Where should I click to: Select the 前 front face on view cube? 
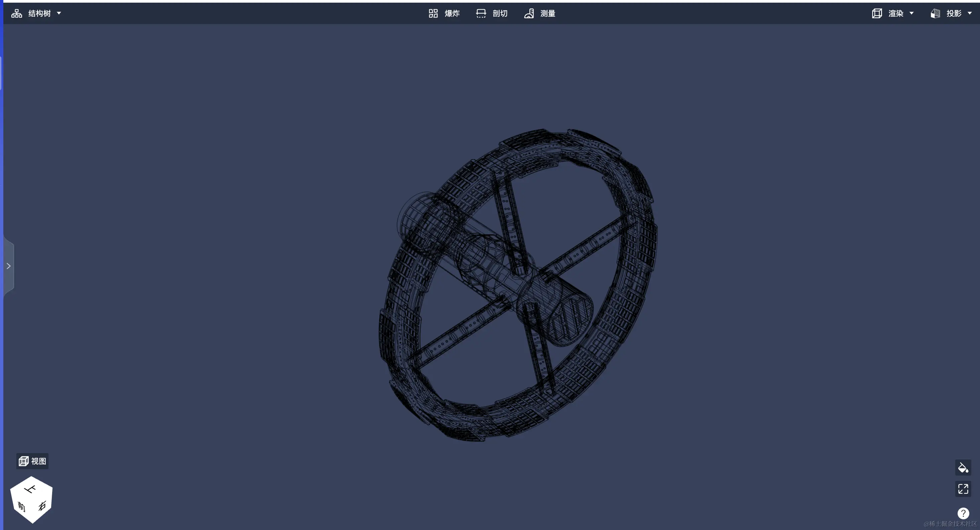[x=22, y=506]
